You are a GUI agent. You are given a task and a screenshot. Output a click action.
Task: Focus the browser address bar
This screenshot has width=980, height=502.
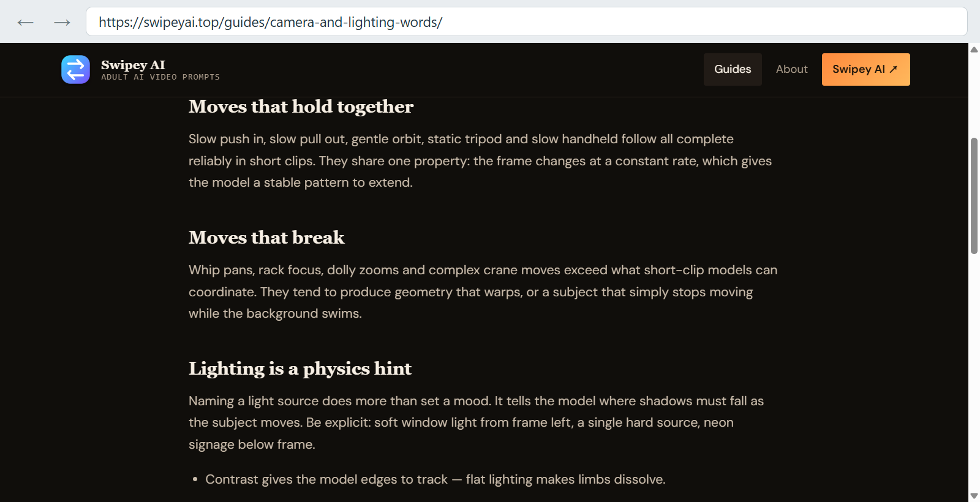526,22
